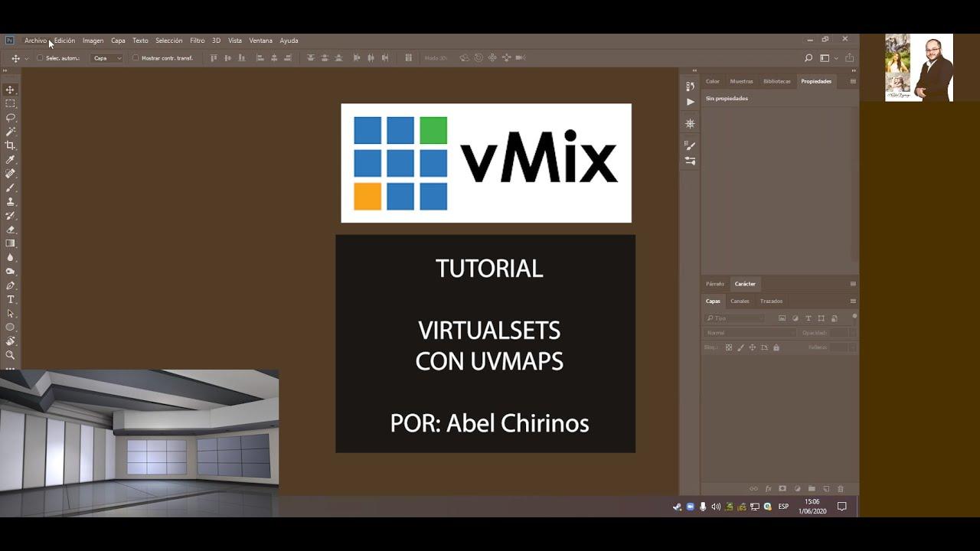Image resolution: width=980 pixels, height=551 pixels.
Task: Select the Zoom tool
Action: [x=11, y=355]
